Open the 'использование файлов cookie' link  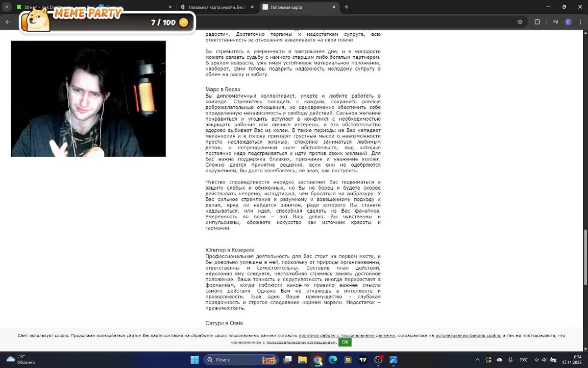(468, 335)
